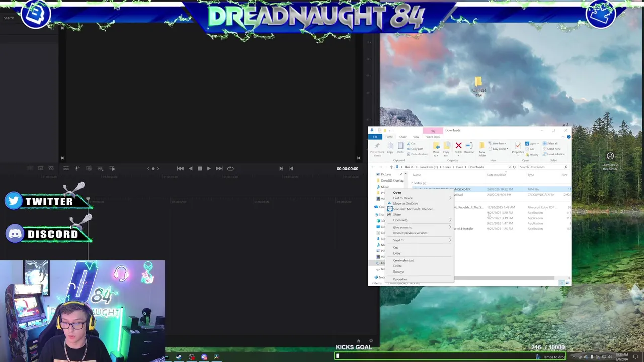This screenshot has height=362, width=644.
Task: Click the Search Downloads field
Action: click(543, 167)
